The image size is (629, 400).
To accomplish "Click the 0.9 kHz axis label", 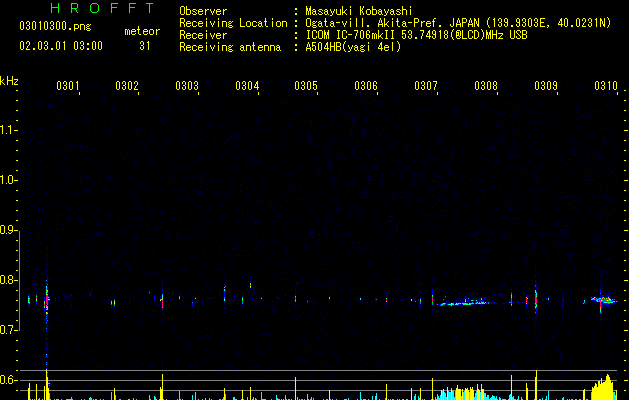I will click(7, 229).
